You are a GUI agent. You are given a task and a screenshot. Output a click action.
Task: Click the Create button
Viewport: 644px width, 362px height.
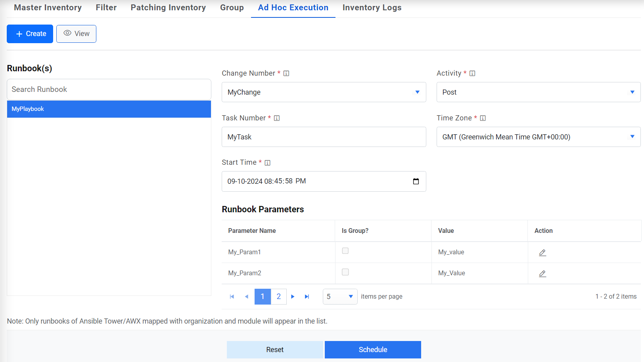pyautogui.click(x=30, y=34)
